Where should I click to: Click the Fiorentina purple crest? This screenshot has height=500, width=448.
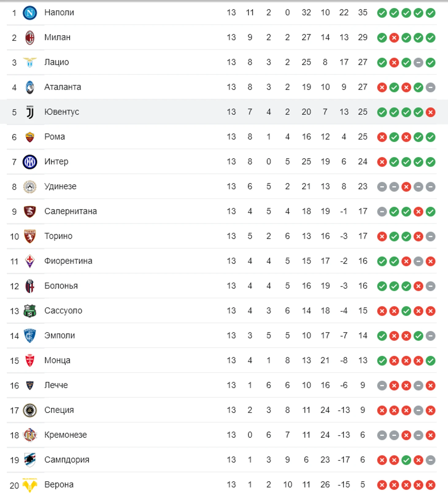30,261
